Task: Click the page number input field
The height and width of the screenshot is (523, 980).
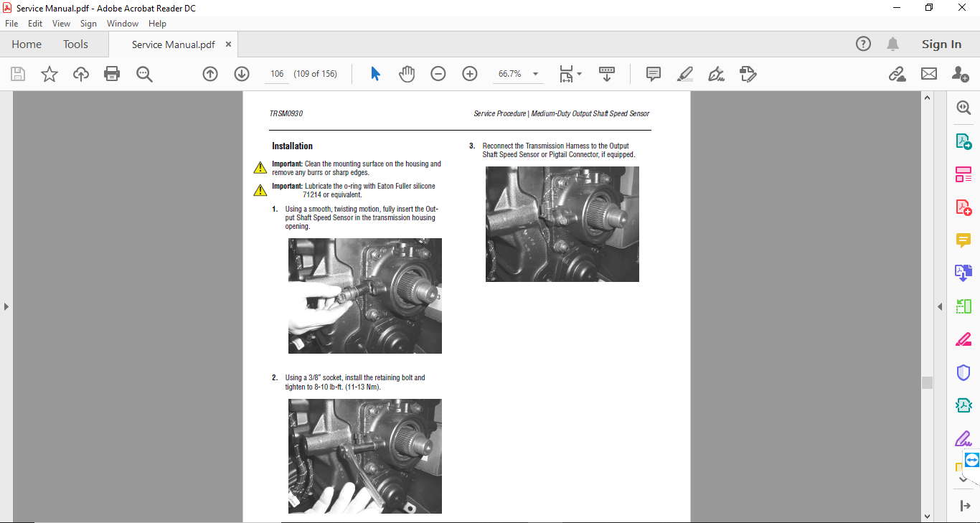Action: [277, 74]
